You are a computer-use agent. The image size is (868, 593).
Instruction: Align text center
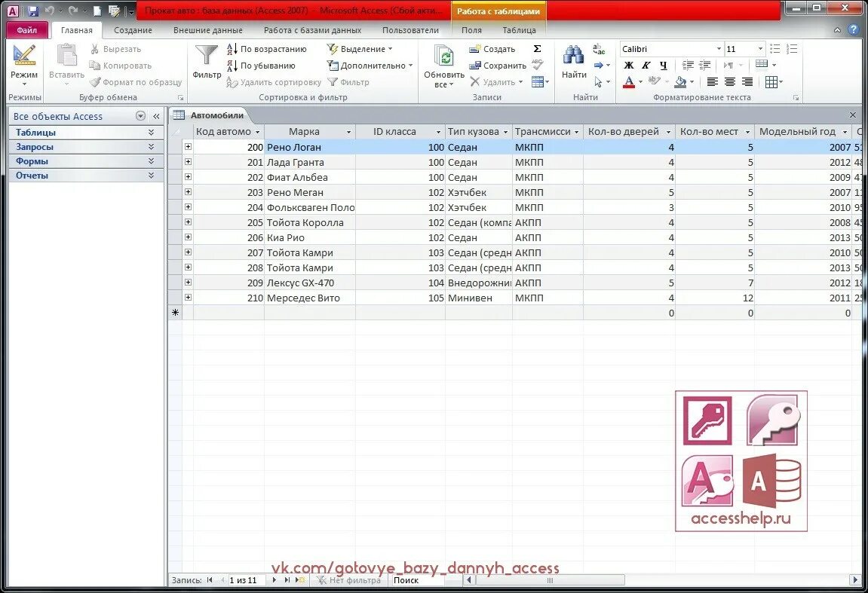click(x=730, y=82)
